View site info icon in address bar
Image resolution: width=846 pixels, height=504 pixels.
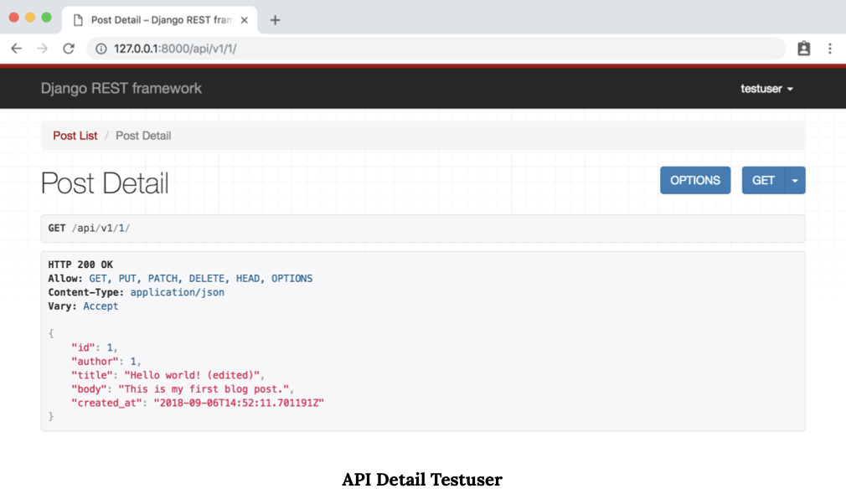[101, 49]
